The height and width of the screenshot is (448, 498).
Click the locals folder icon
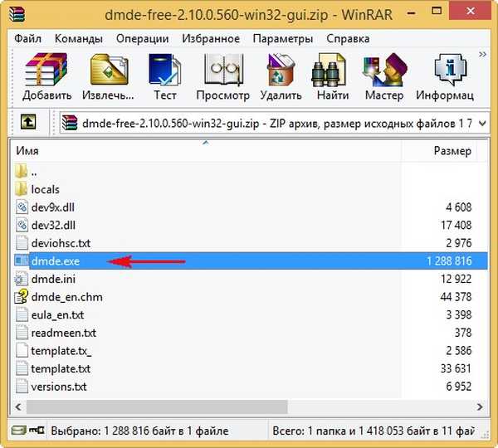click(x=22, y=189)
